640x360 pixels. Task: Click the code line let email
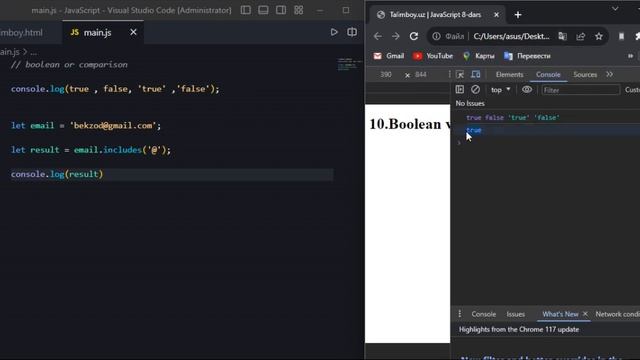tap(86, 125)
